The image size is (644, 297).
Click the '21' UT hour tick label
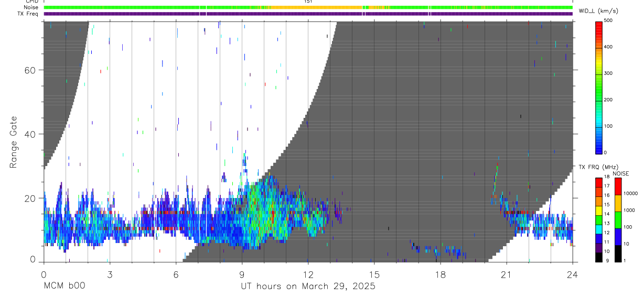(x=506, y=274)
